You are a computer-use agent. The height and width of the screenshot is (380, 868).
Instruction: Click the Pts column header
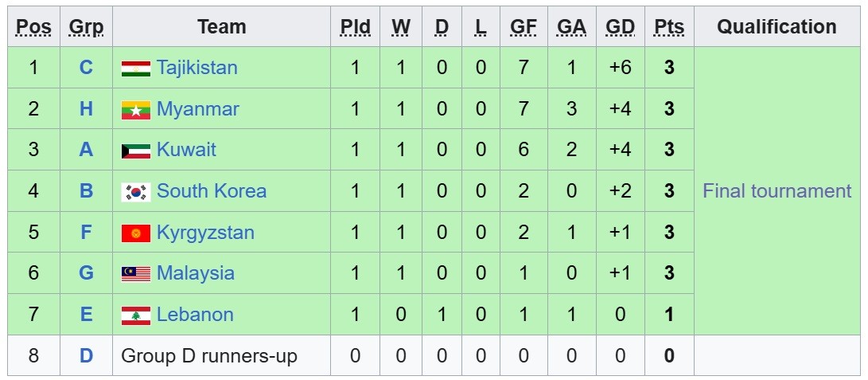(669, 27)
